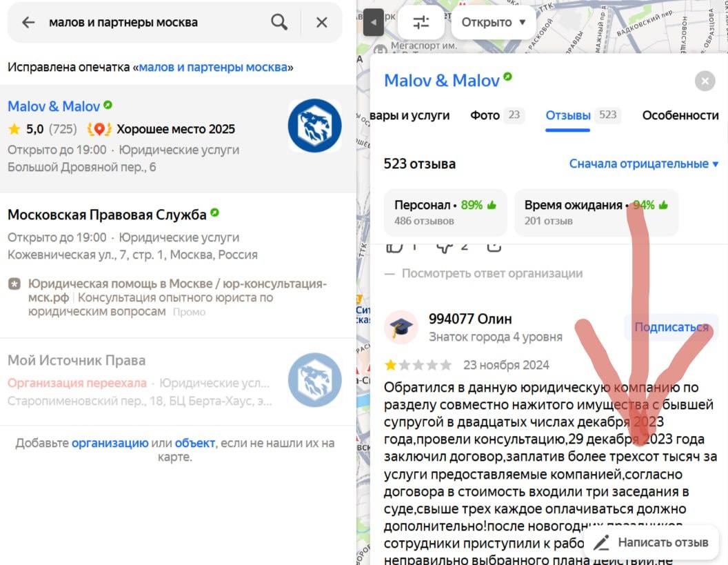Click the green verified badge next to Московская Правовая Служба
The width and height of the screenshot is (728, 565).
click(x=214, y=212)
